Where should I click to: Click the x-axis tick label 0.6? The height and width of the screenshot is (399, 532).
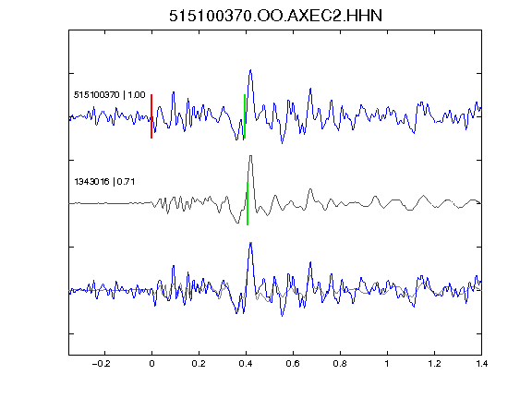click(293, 364)
